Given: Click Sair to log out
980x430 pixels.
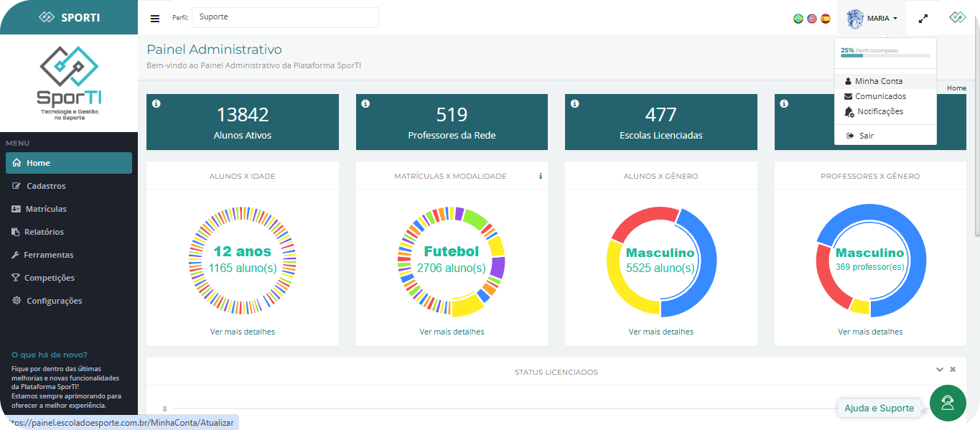Looking at the screenshot, I should 866,136.
